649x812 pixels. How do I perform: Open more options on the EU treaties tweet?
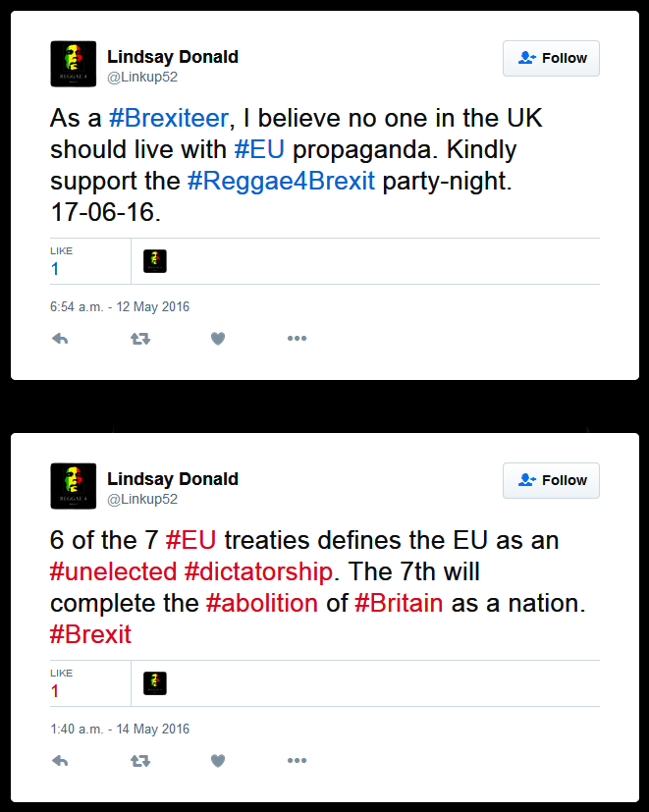(x=297, y=761)
